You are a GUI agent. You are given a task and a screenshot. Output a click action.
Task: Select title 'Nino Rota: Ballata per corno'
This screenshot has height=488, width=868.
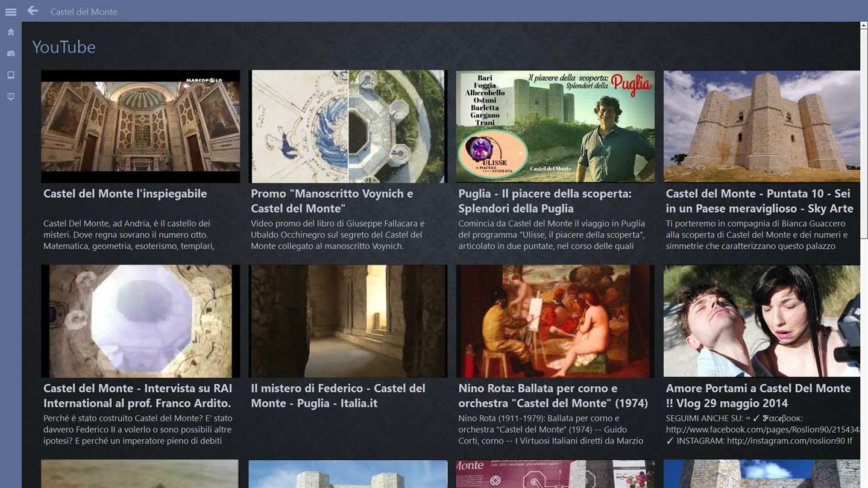click(x=553, y=396)
